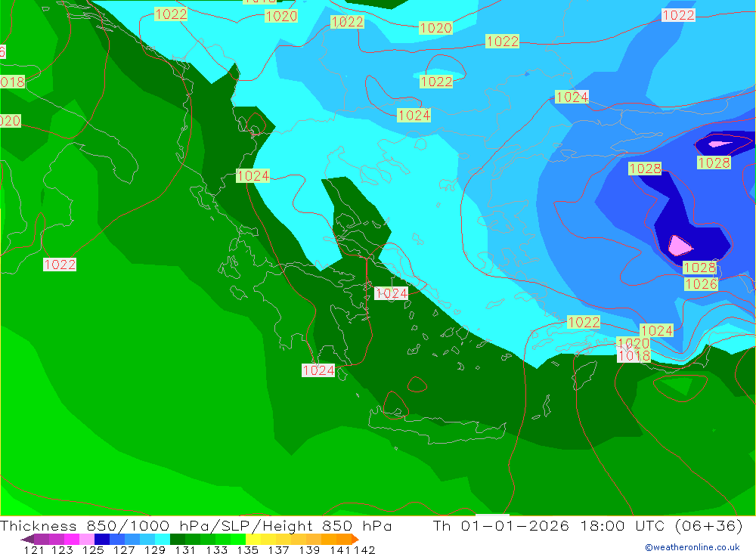Viewport: 756px width, 554px height.
Task: Click the legend value 142
Action: 365,549
